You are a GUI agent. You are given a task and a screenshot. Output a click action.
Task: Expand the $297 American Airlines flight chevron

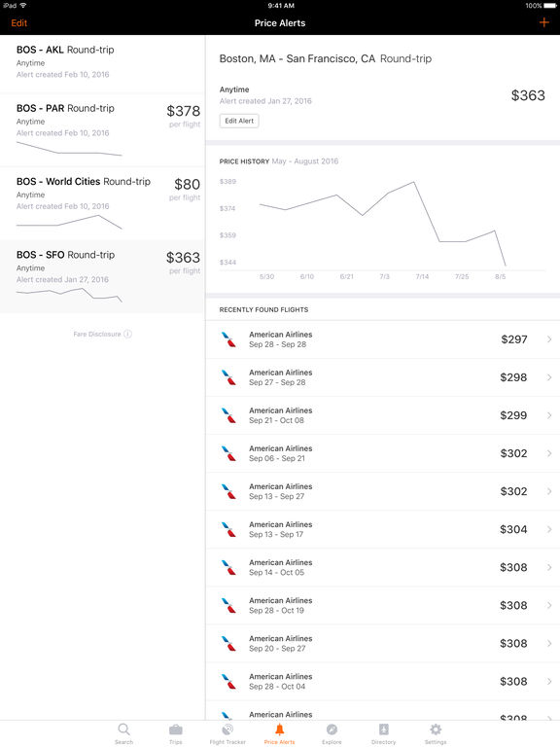click(549, 339)
